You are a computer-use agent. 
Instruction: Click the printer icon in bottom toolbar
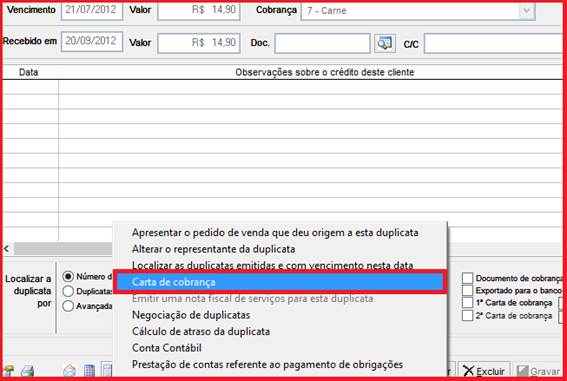tap(28, 371)
